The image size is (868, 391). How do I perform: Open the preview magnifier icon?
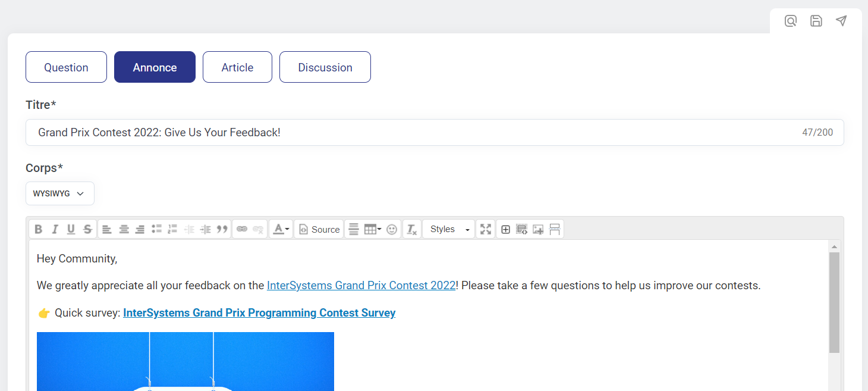(790, 21)
